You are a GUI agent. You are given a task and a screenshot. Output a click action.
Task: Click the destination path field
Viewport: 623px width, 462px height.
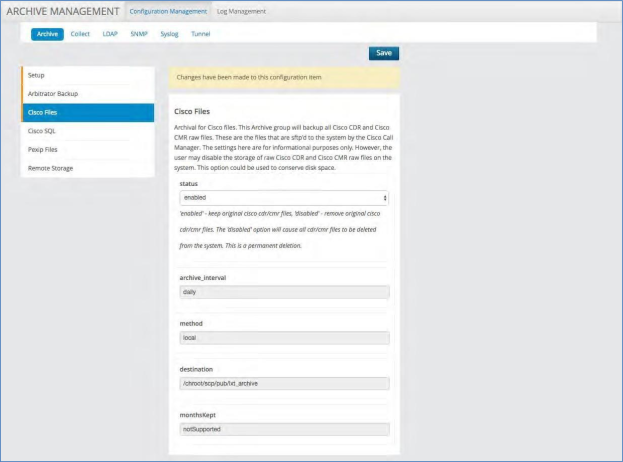tap(283, 383)
